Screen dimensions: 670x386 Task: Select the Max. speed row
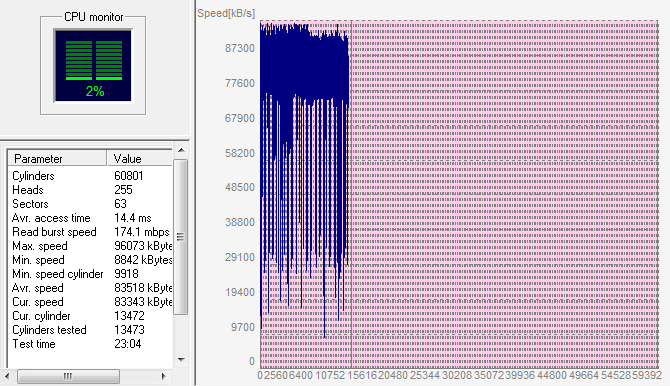(x=90, y=246)
